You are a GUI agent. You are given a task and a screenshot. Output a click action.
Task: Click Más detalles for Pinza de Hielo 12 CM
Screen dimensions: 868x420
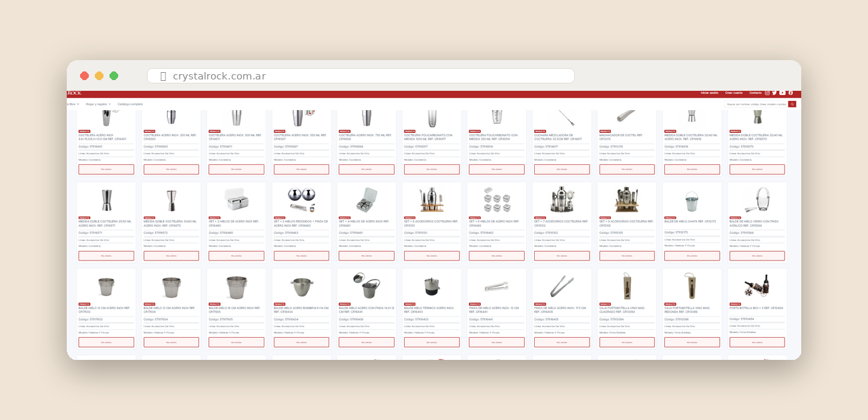[x=497, y=342]
